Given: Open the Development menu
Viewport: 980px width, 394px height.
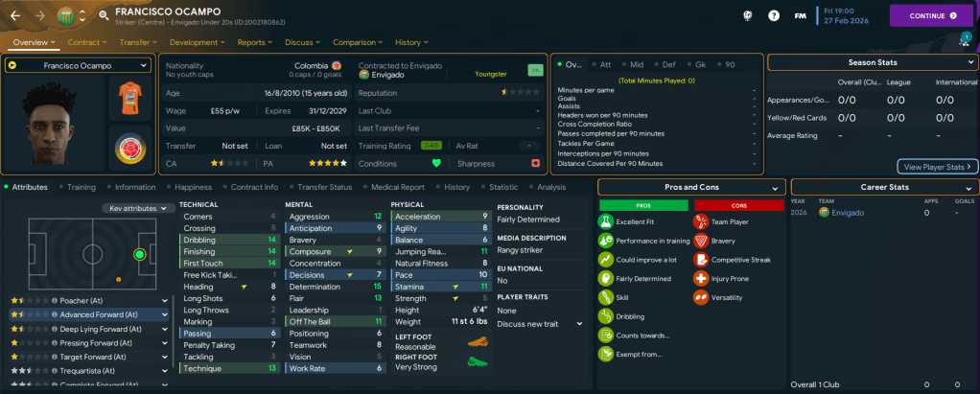Looking at the screenshot, I should pos(197,42).
